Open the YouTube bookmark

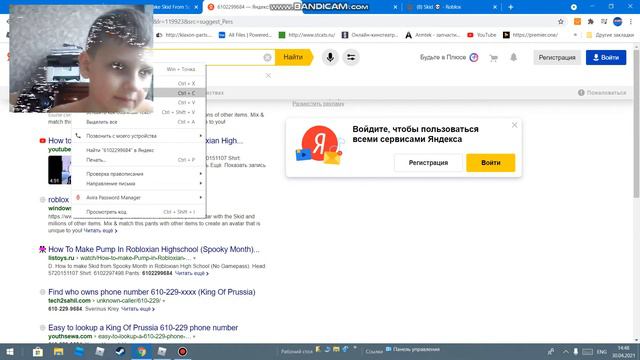pos(482,35)
